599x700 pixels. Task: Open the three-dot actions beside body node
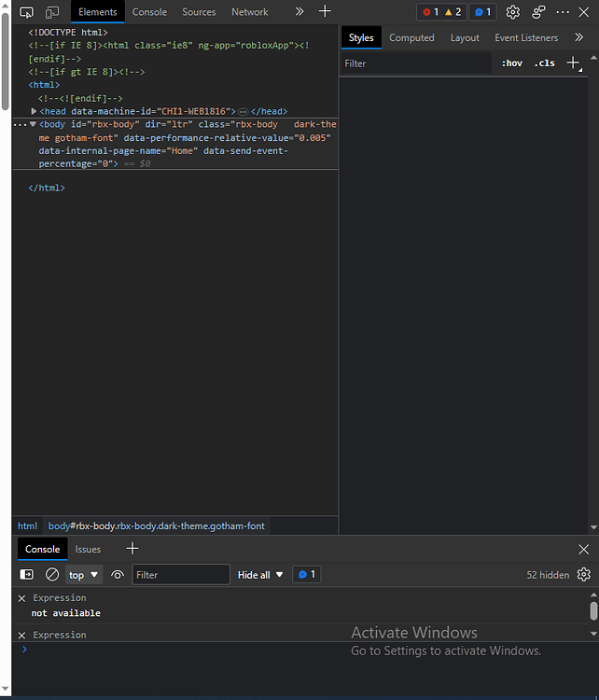tap(21, 125)
